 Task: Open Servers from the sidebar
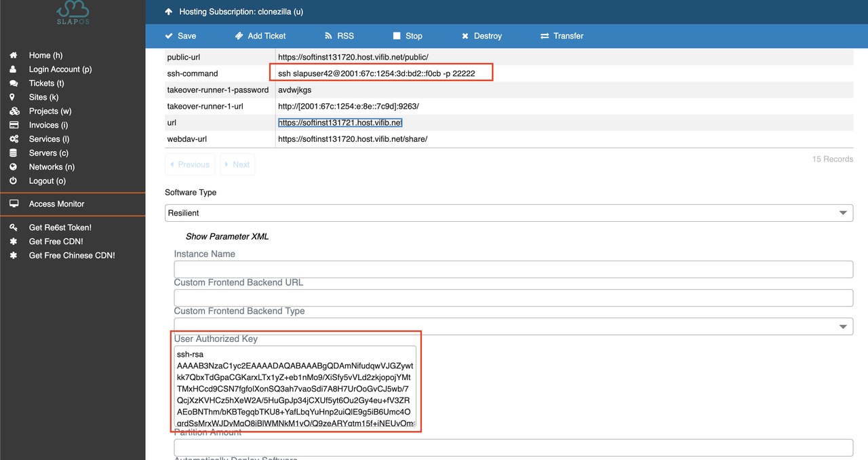49,153
